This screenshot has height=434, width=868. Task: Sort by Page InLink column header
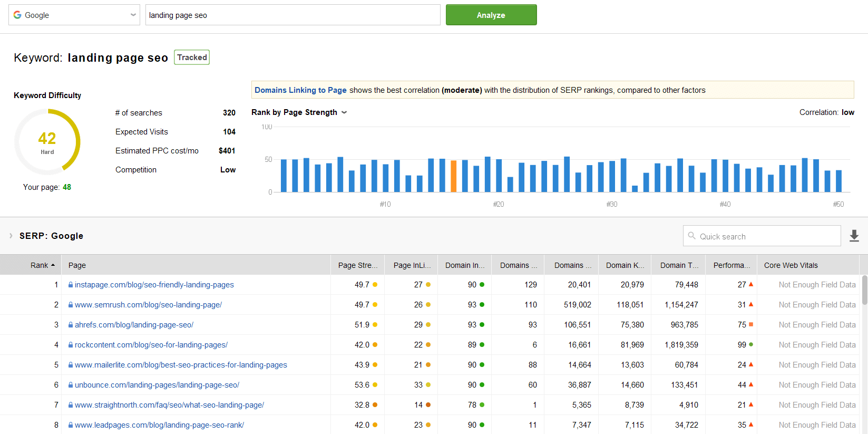[x=412, y=265]
